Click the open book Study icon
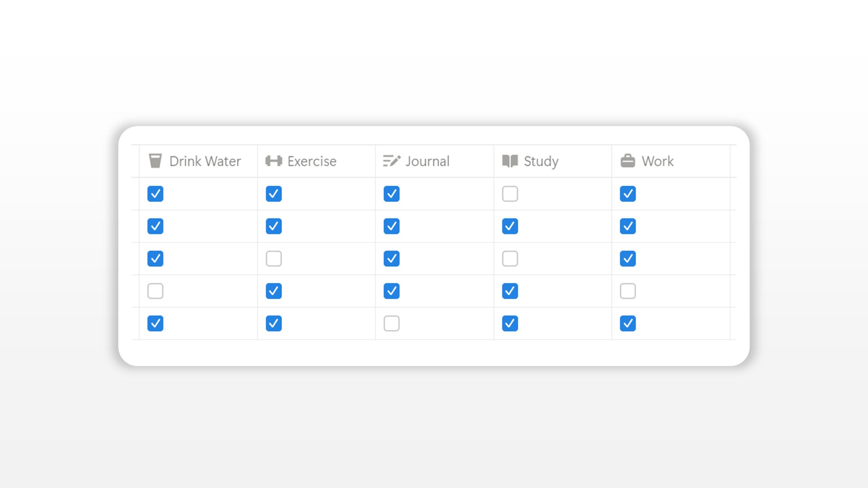Viewport: 868px width, 488px height. tap(510, 161)
